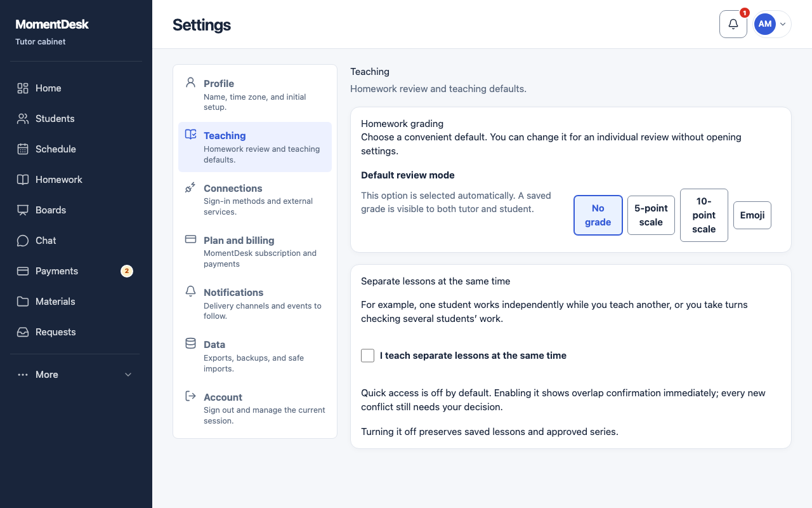Go to the Data settings tab label
Viewport: 812px width, 508px height.
[214, 344]
